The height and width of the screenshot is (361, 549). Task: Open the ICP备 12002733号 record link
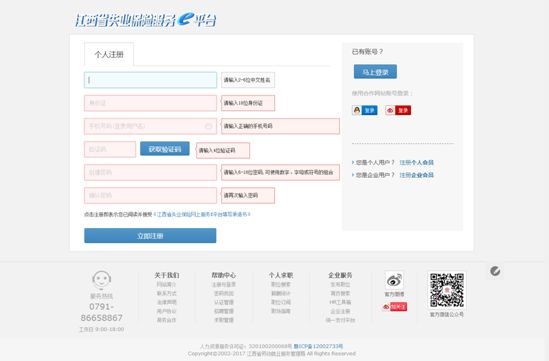pyautogui.click(x=318, y=346)
